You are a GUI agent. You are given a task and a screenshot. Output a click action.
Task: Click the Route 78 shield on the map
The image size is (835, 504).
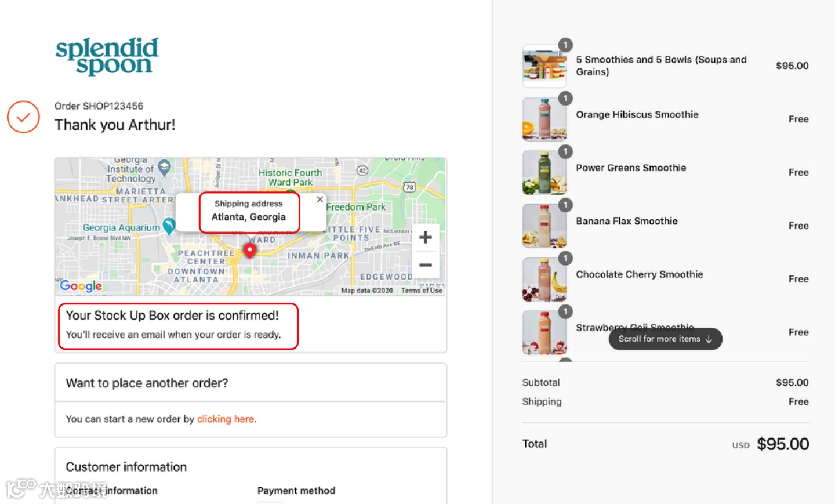(x=409, y=187)
